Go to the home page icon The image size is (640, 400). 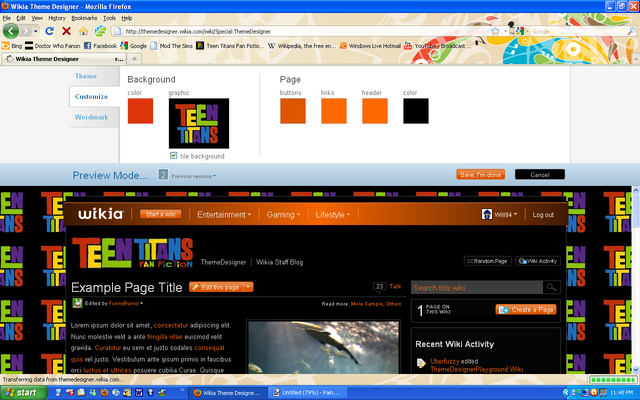[x=83, y=31]
